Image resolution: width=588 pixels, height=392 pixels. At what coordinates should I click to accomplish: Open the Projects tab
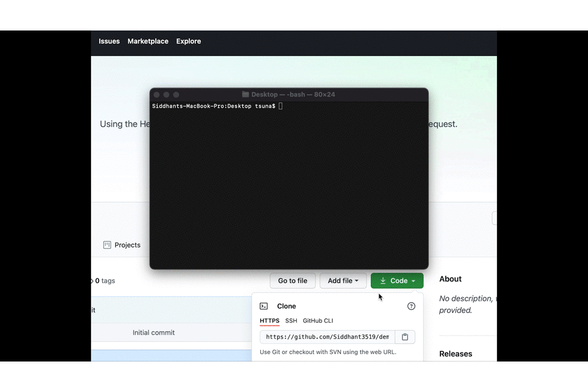click(x=122, y=245)
